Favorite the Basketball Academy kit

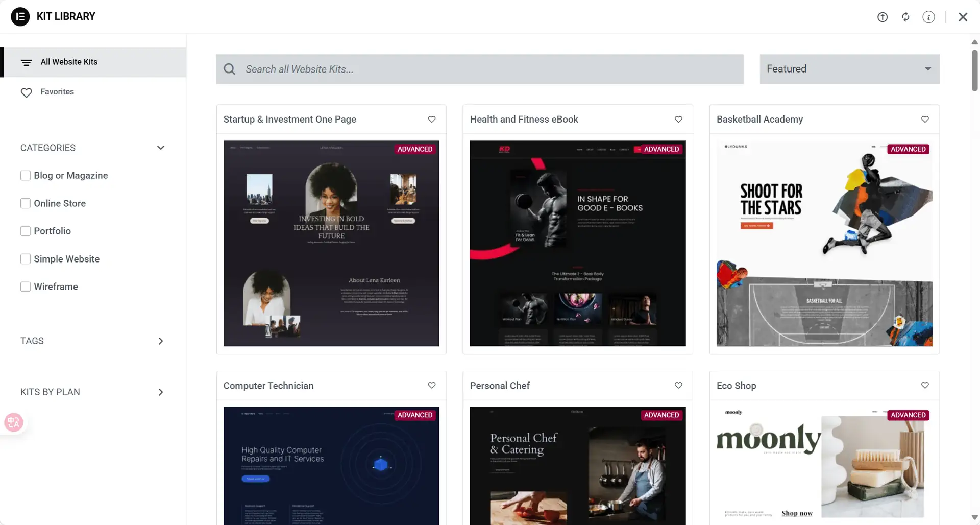(925, 119)
